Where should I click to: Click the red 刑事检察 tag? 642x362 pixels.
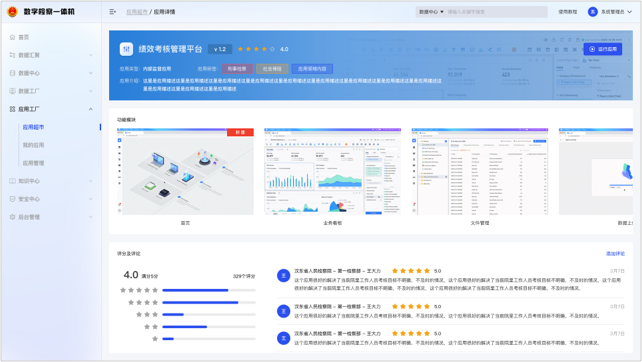[x=237, y=69]
